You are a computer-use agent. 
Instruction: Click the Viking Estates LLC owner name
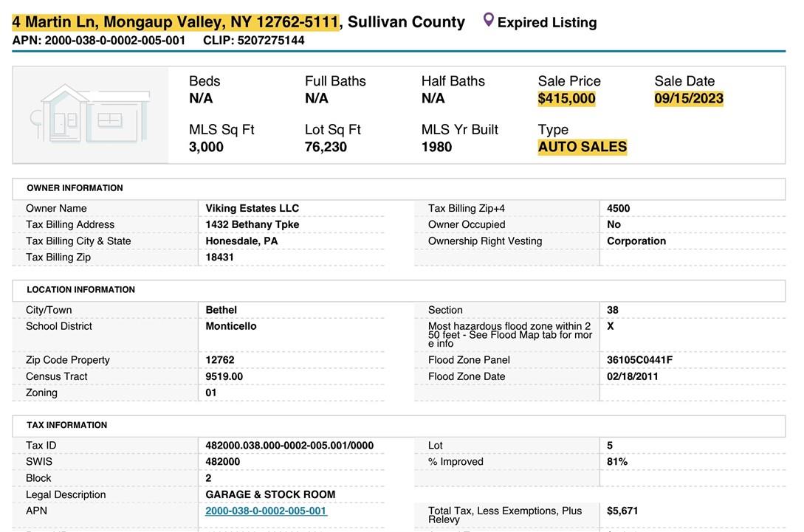click(252, 208)
